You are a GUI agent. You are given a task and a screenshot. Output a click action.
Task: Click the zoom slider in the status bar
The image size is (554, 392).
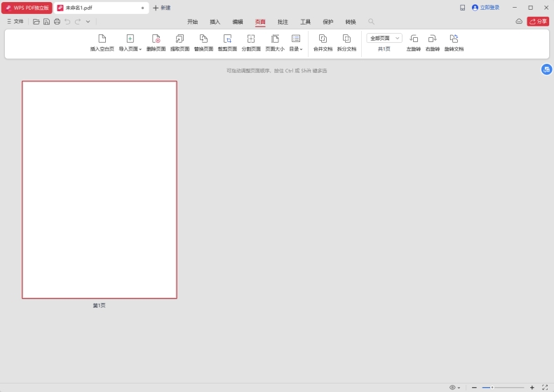pos(502,387)
